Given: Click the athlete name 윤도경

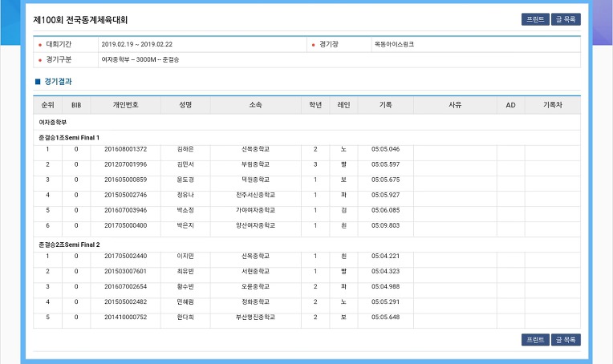Looking at the screenshot, I should point(185,180).
